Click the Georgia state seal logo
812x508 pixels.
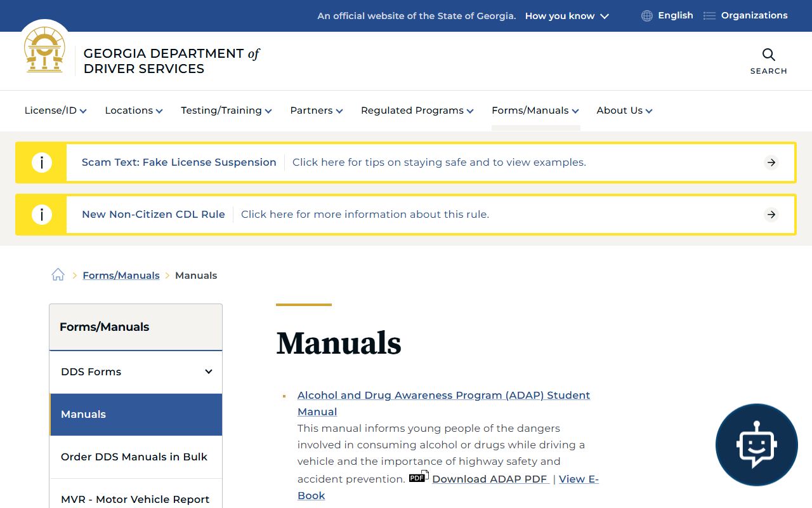44,51
